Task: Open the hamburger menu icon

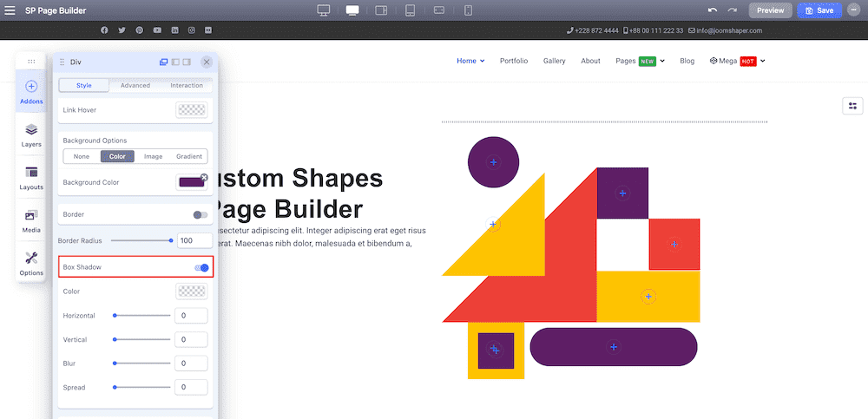Action: pos(10,10)
